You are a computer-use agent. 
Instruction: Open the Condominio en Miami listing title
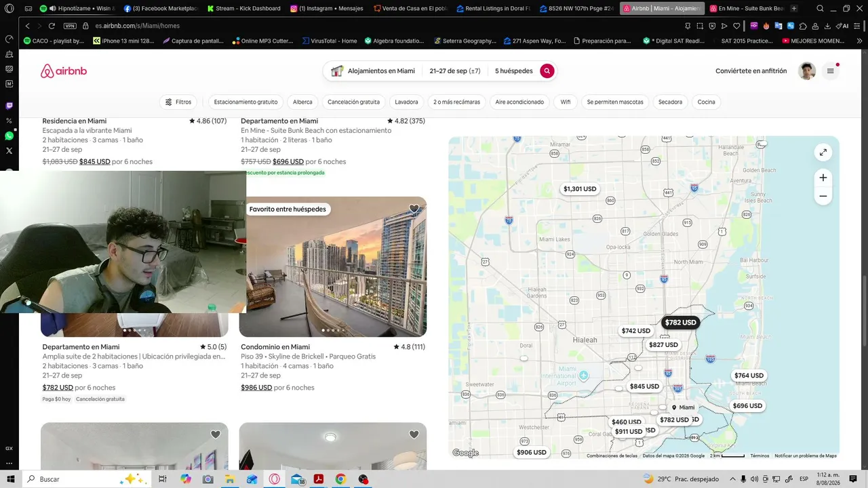275,347
